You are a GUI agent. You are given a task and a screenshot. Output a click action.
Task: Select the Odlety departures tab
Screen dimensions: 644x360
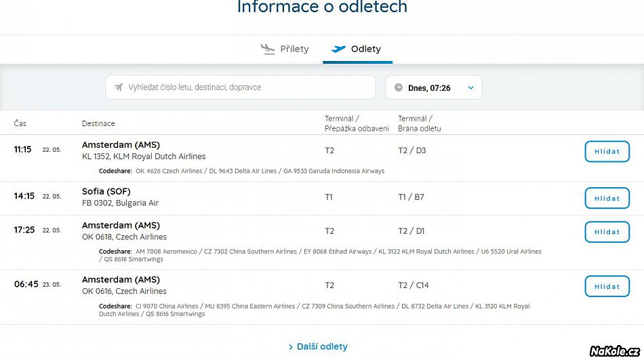click(x=357, y=49)
